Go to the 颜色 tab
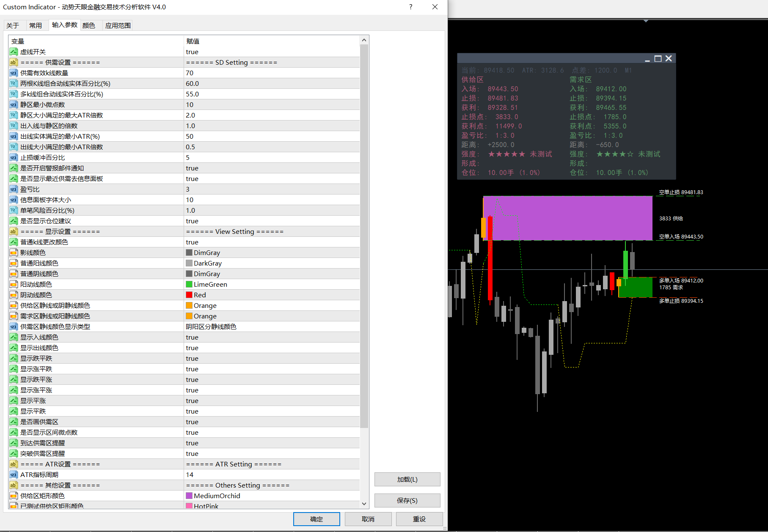 [89, 25]
